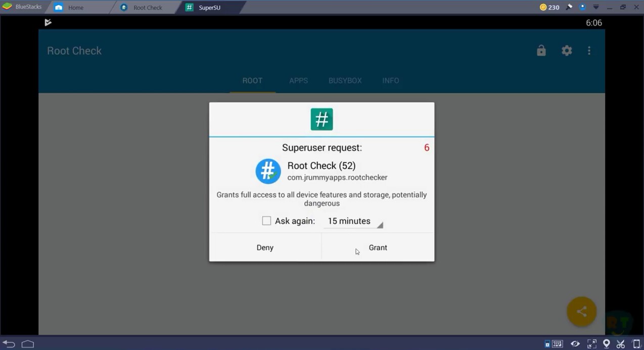
Task: Click the package name com.jrummyapps.rootchecker
Action: (x=337, y=178)
